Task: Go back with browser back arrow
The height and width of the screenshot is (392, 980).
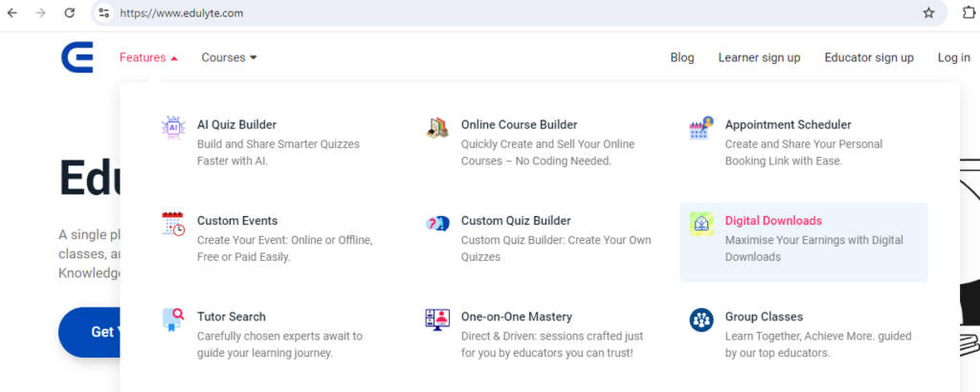Action: click(x=11, y=12)
